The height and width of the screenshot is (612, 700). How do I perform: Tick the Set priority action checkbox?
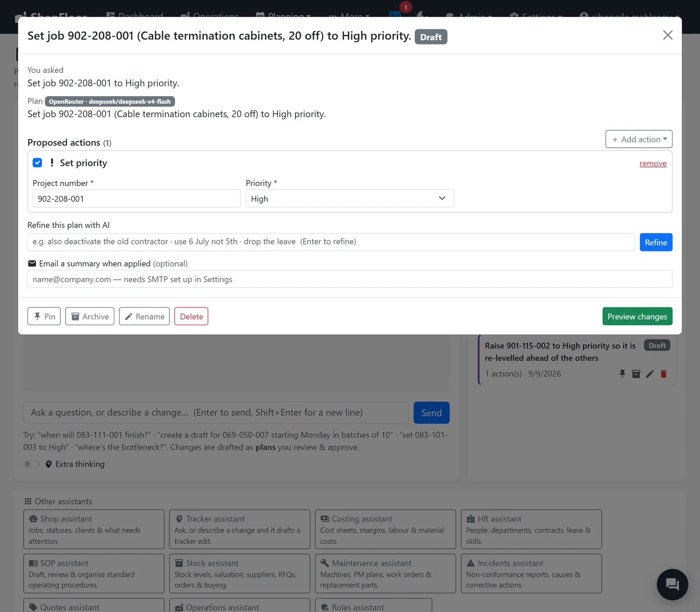pos(38,163)
